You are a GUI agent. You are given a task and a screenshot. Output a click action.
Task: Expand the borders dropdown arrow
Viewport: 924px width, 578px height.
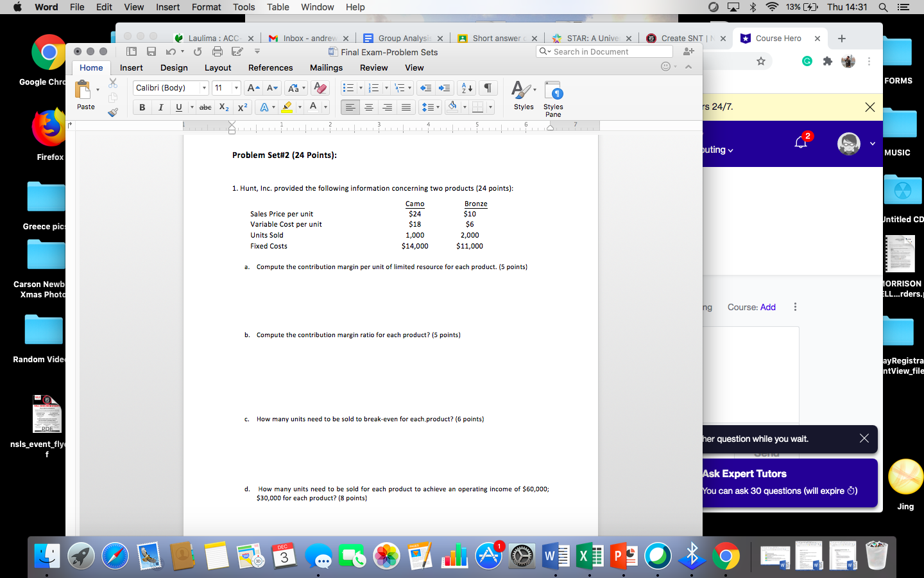point(491,107)
